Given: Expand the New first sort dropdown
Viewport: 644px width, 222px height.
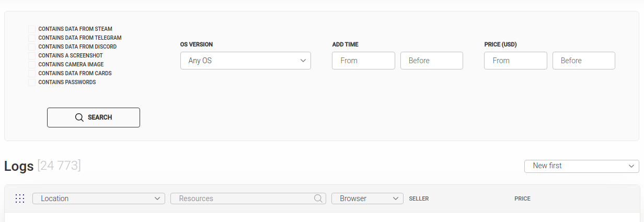Looking at the screenshot, I should point(581,166).
